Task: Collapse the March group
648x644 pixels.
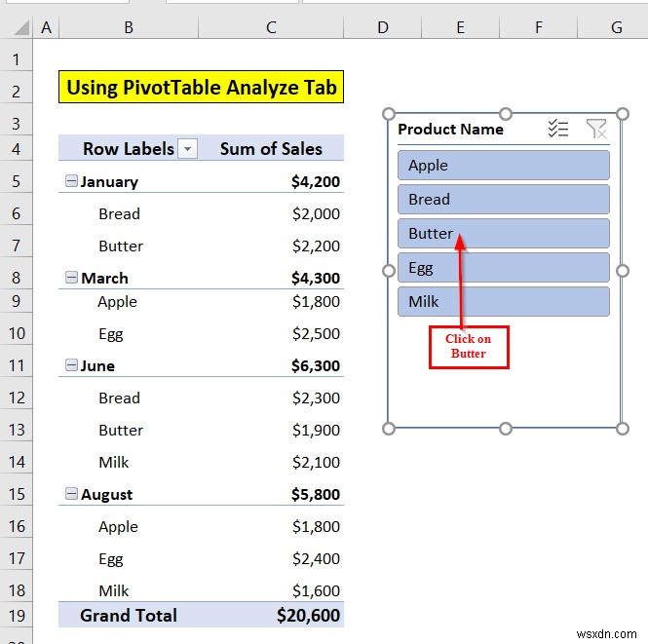Action: [x=71, y=277]
